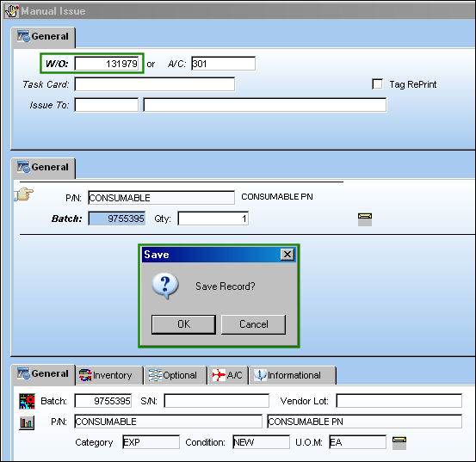This screenshot has width=476, height=462.
Task: Click Cancel in the Save dialog
Action: pyautogui.click(x=253, y=324)
